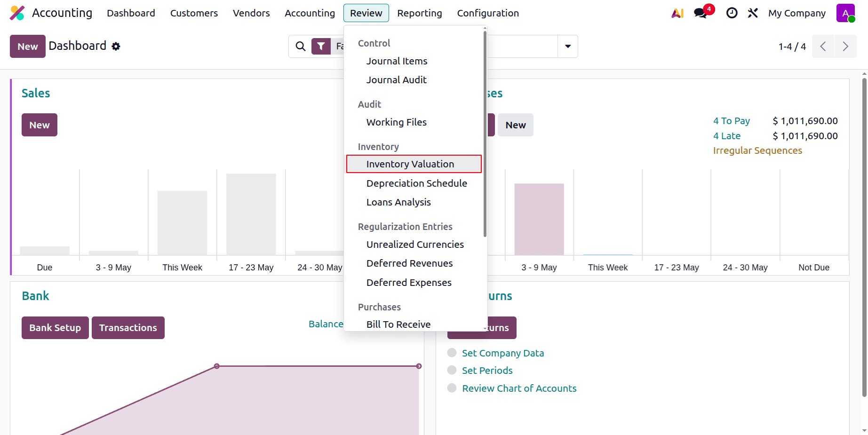Viewport: 868px width, 435px height.
Task: Click the Transactions button
Action: [x=128, y=328]
